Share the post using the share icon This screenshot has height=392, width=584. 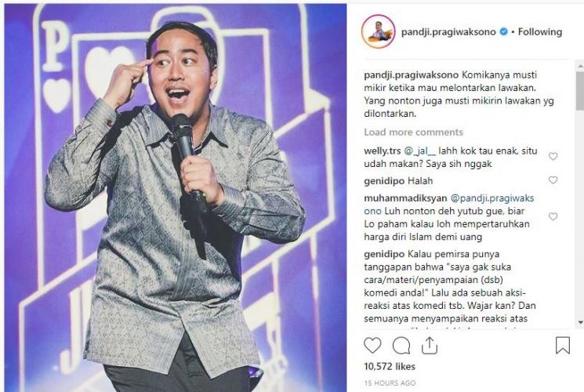[x=429, y=346]
